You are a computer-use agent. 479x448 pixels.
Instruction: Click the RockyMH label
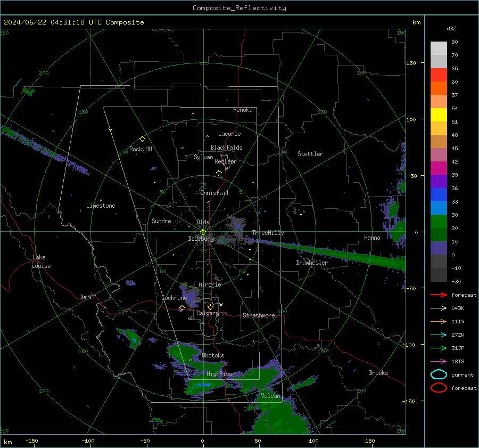tap(141, 149)
